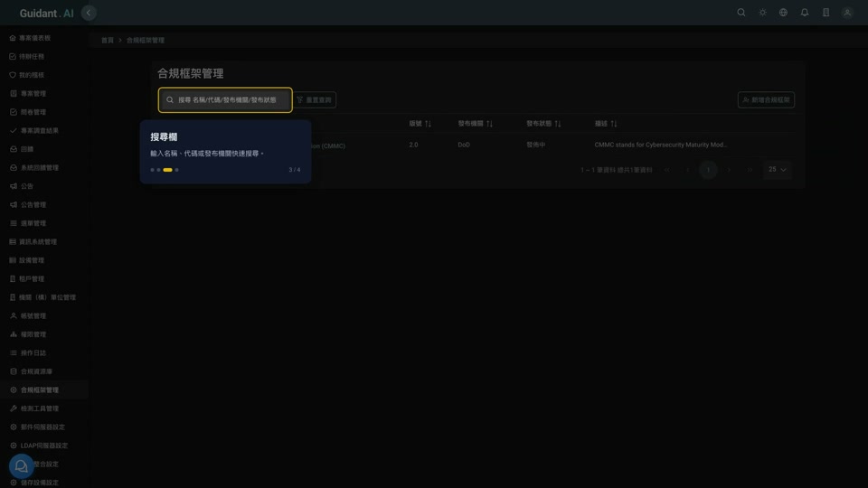Image resolution: width=868 pixels, height=488 pixels.
Task: Open the global search magnifier icon
Action: [x=741, y=12]
